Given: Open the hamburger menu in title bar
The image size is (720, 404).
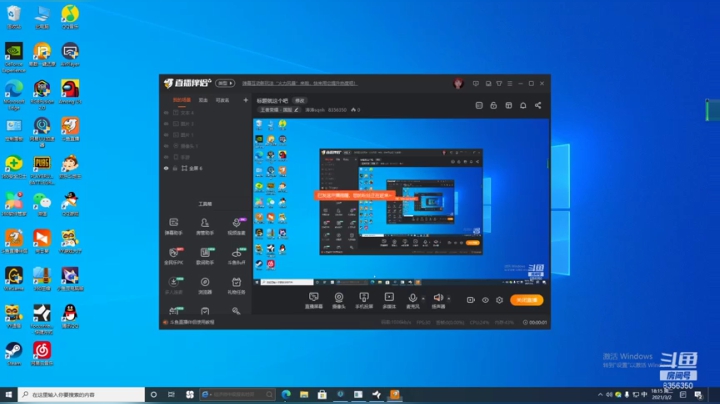Looking at the screenshot, I should tap(510, 84).
